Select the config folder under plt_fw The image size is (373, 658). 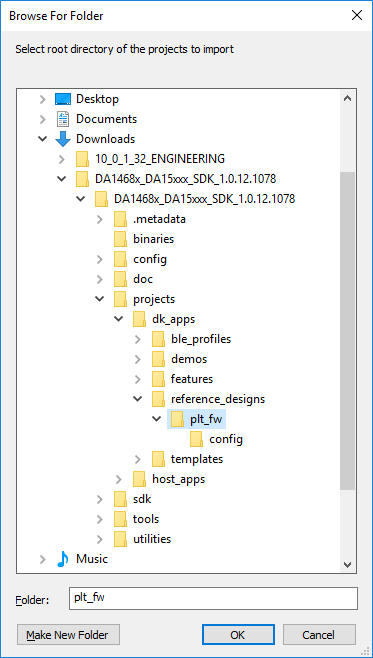pos(216,439)
